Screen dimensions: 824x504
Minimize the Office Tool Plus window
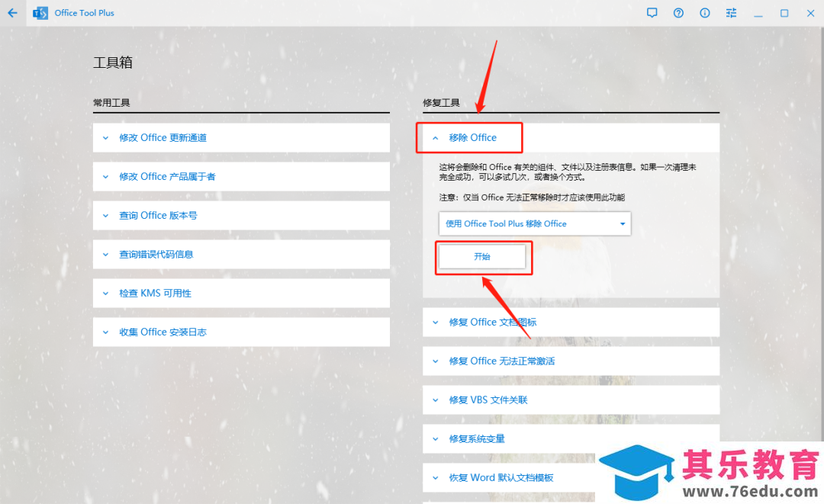click(758, 14)
